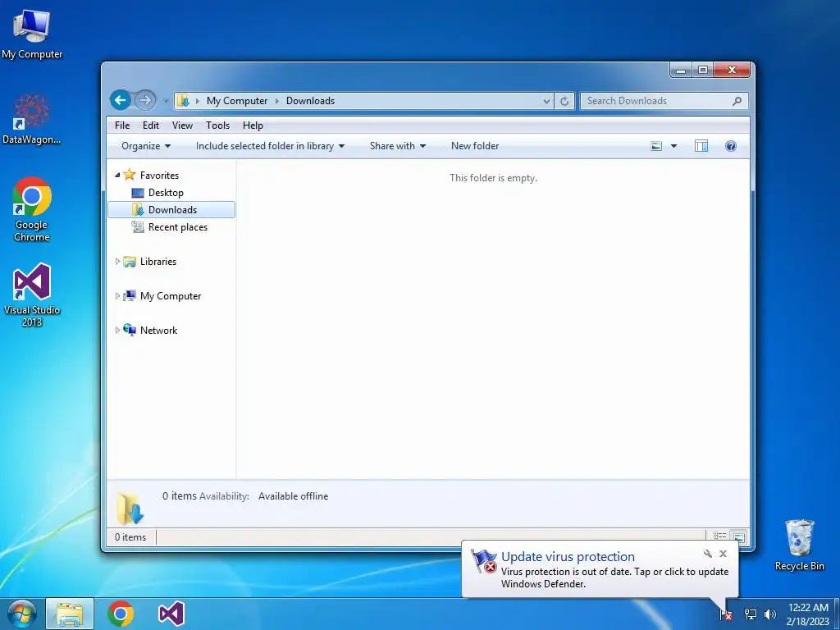840x630 pixels.
Task: Open the address bar history dropdown
Action: pos(546,101)
